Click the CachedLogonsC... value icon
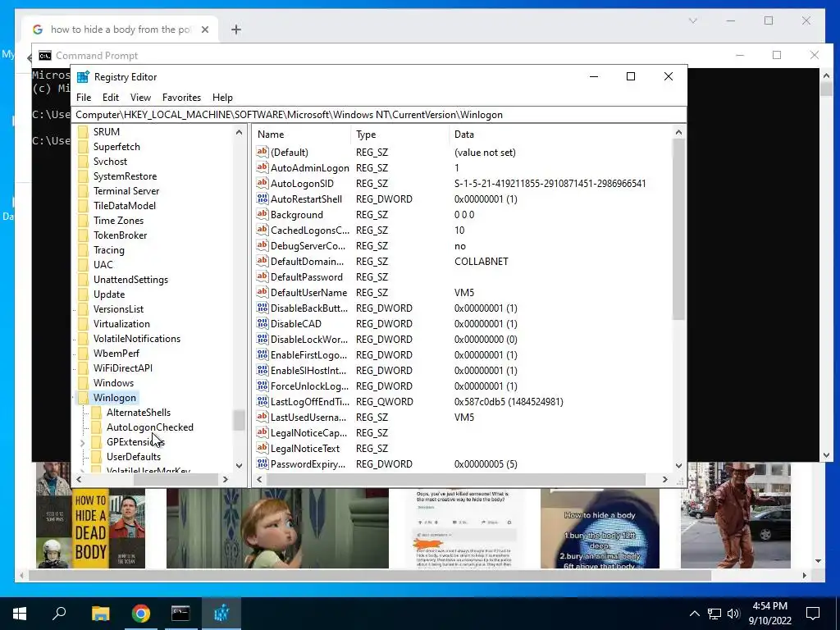This screenshot has width=840, height=630. coord(262,230)
